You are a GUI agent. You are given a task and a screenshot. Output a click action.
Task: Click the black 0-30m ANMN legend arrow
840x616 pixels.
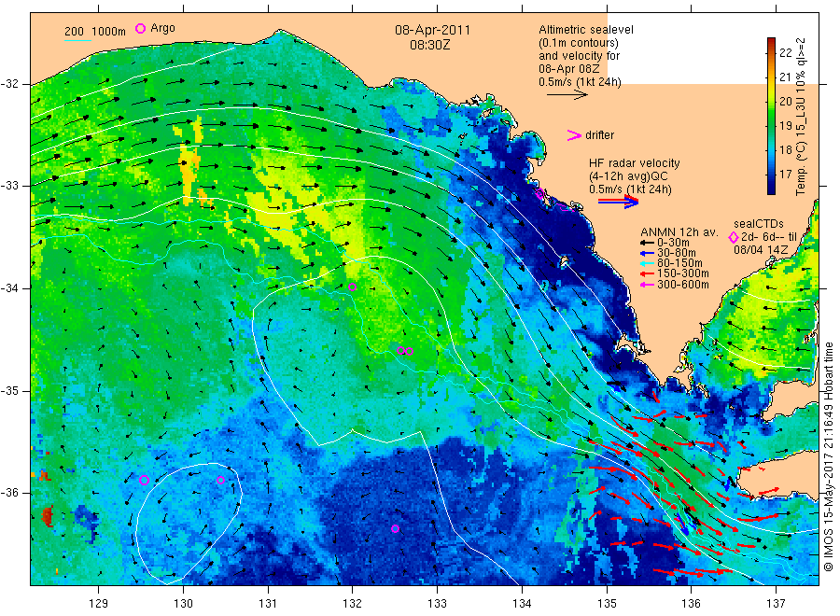click(647, 244)
